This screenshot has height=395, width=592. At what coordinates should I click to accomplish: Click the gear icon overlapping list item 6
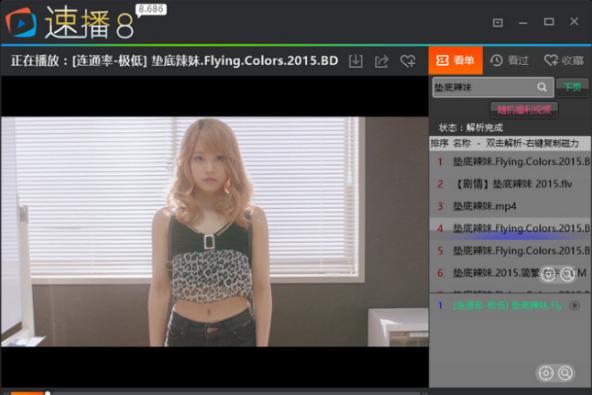(548, 274)
